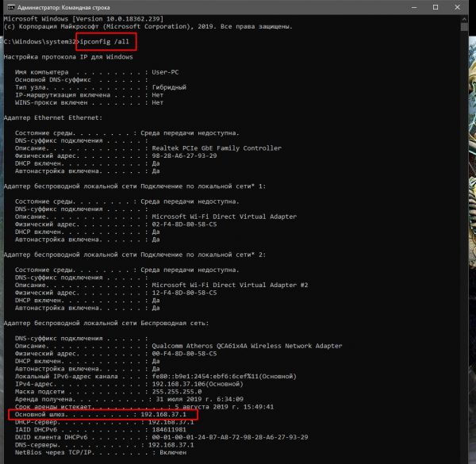Click the vertical scrollbar thumb
Viewport: 476px width, 464px height.
click(x=464, y=27)
